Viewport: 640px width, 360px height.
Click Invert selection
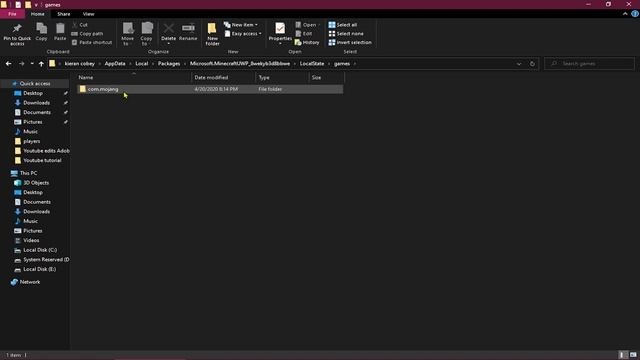[x=350, y=42]
